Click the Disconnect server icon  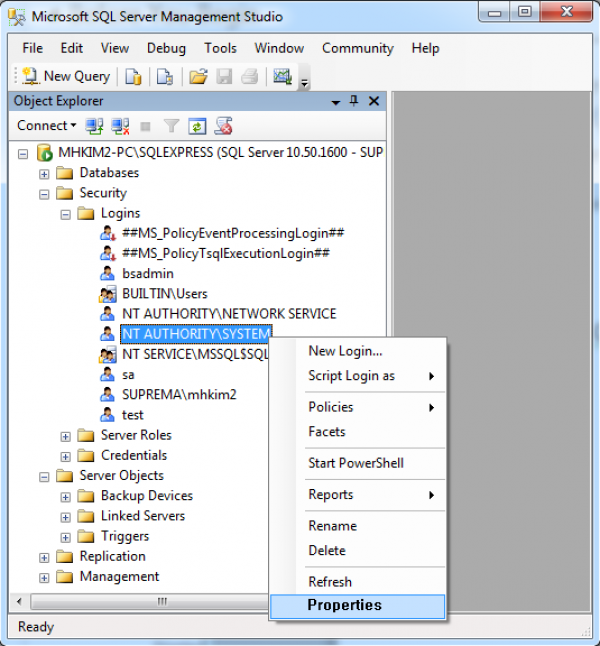click(120, 126)
